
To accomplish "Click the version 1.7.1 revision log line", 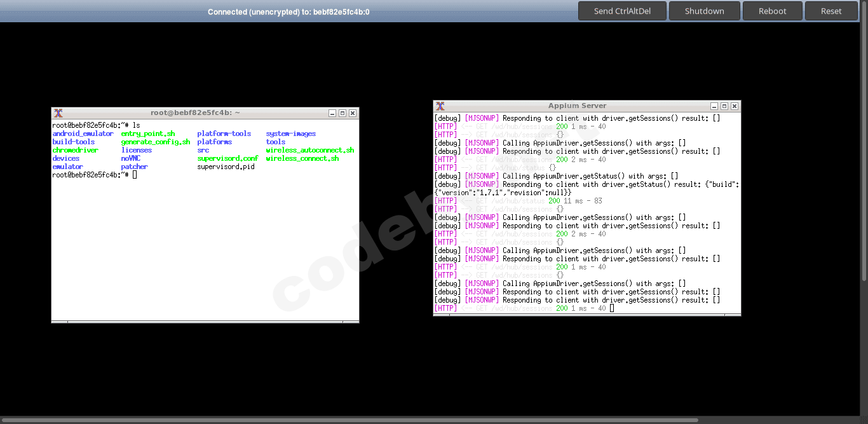I will tap(503, 193).
